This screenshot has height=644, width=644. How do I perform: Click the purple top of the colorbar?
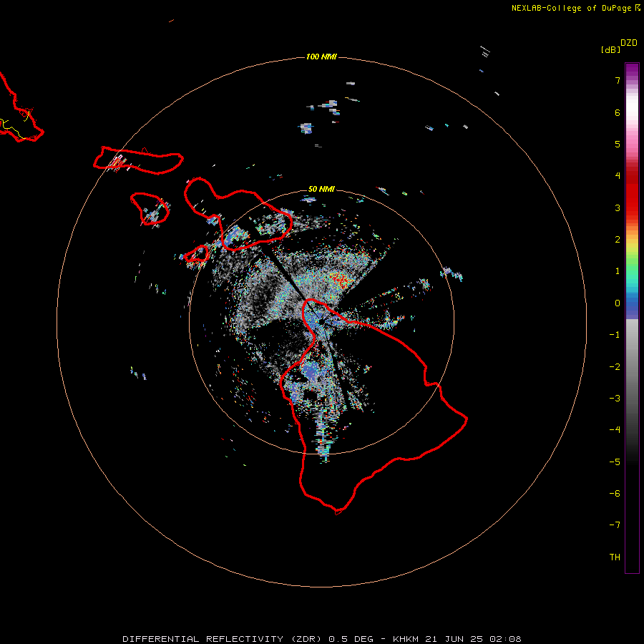pos(632,71)
